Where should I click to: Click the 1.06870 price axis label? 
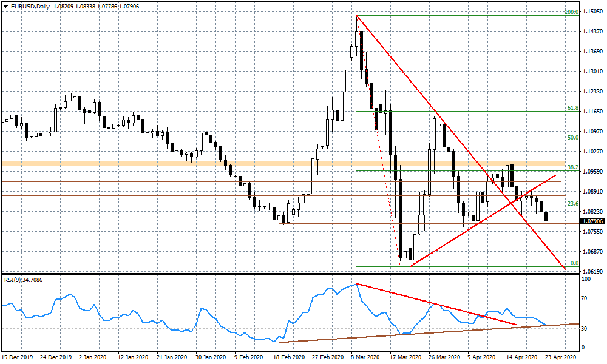click(x=592, y=251)
